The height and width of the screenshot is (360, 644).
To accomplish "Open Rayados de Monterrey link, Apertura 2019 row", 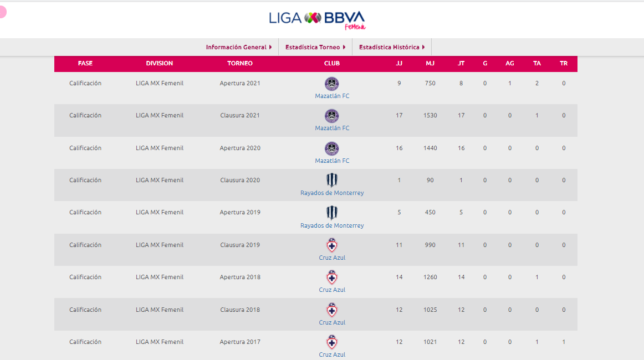I will pyautogui.click(x=332, y=226).
